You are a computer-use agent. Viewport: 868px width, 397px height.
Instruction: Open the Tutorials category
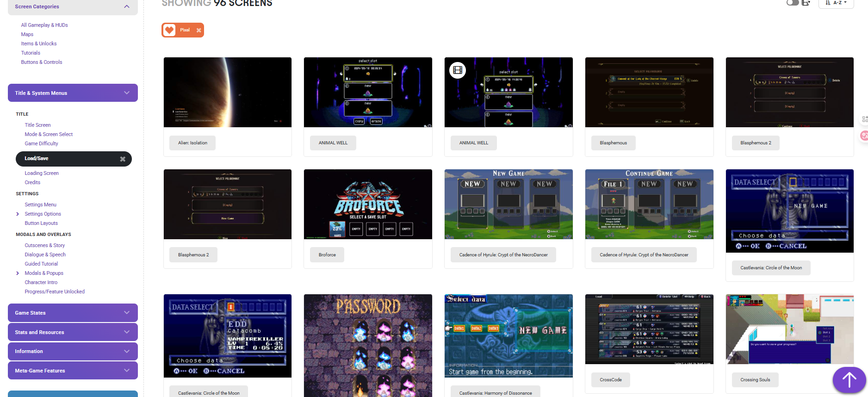click(31, 53)
